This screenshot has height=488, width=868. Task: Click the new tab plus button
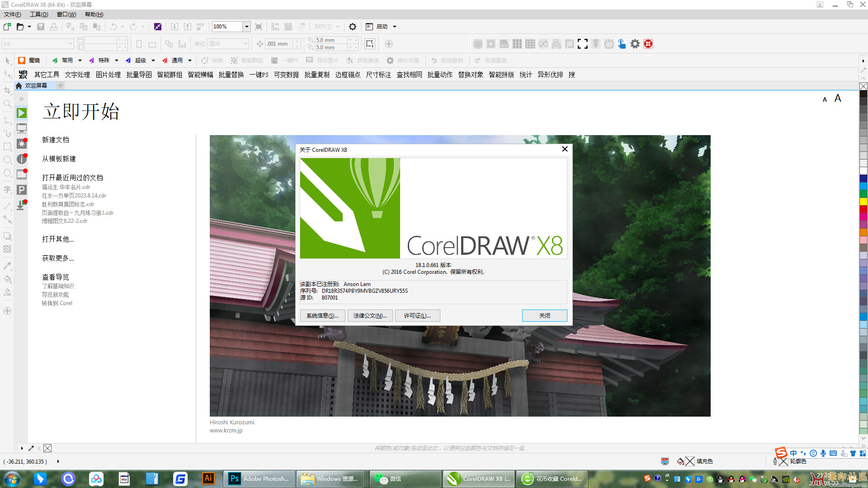pyautogui.click(x=60, y=85)
